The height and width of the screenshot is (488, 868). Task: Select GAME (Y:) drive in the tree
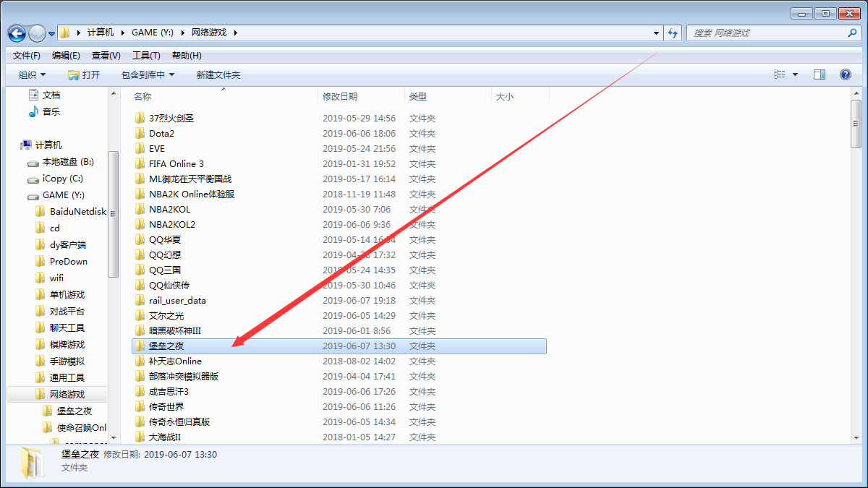coord(64,195)
